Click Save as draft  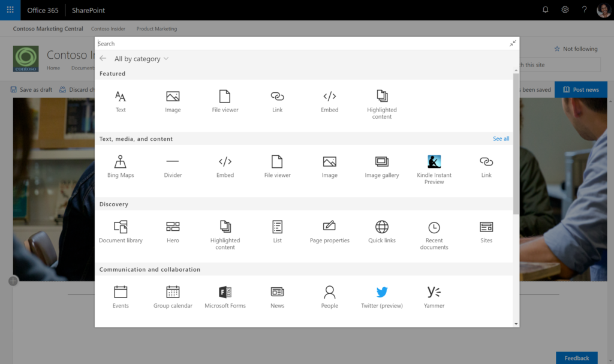click(x=31, y=89)
